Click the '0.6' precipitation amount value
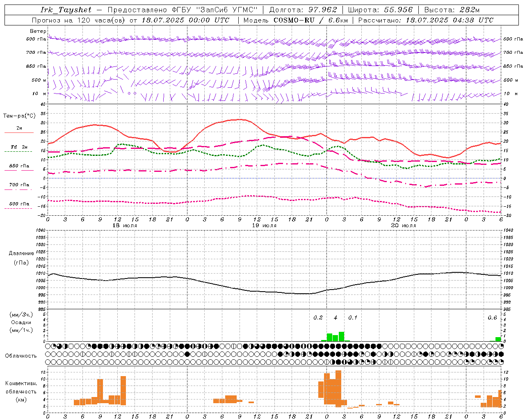Viewport: 525px width, 420px height. pos(492,318)
